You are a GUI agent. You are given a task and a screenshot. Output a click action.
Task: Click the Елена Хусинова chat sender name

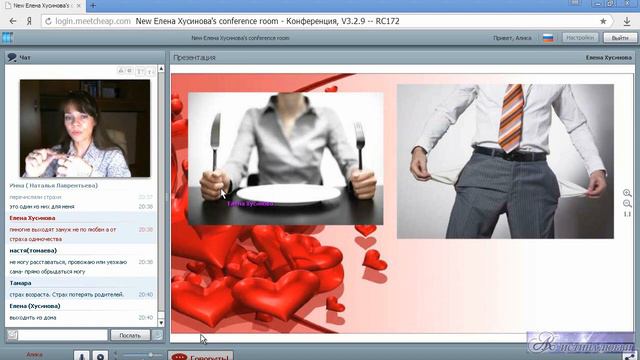point(32,218)
